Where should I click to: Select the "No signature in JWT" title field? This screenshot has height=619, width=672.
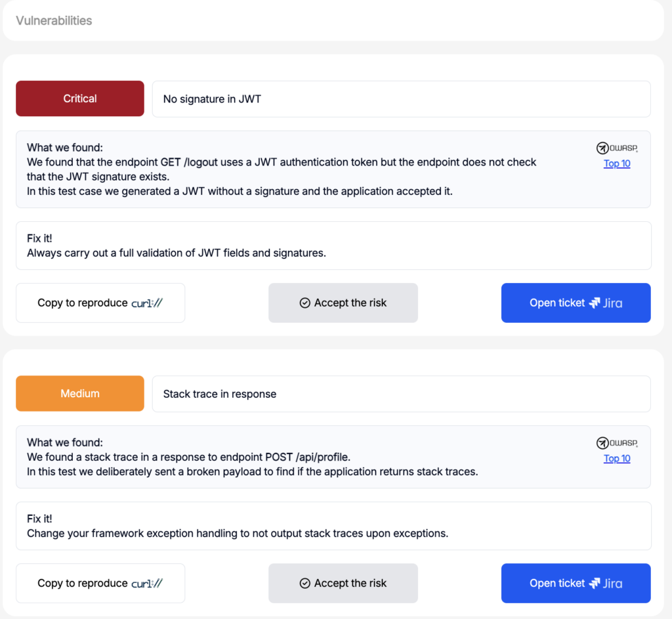[x=401, y=99]
